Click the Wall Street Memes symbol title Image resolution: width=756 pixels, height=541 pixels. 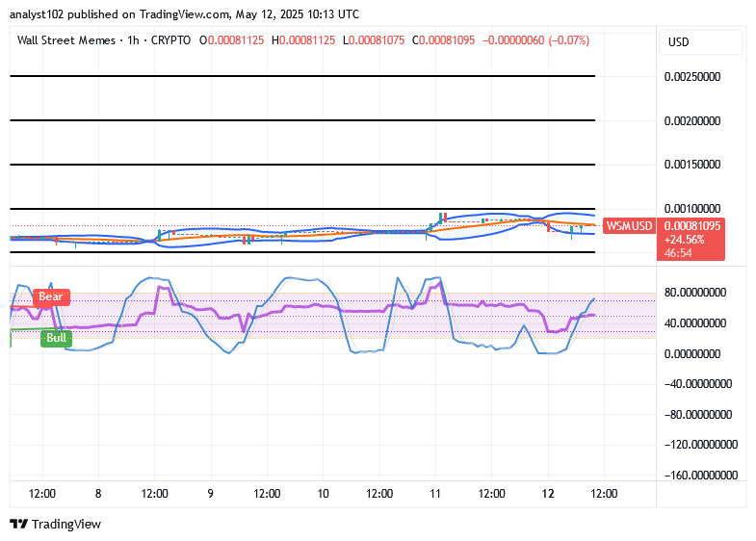coord(66,40)
